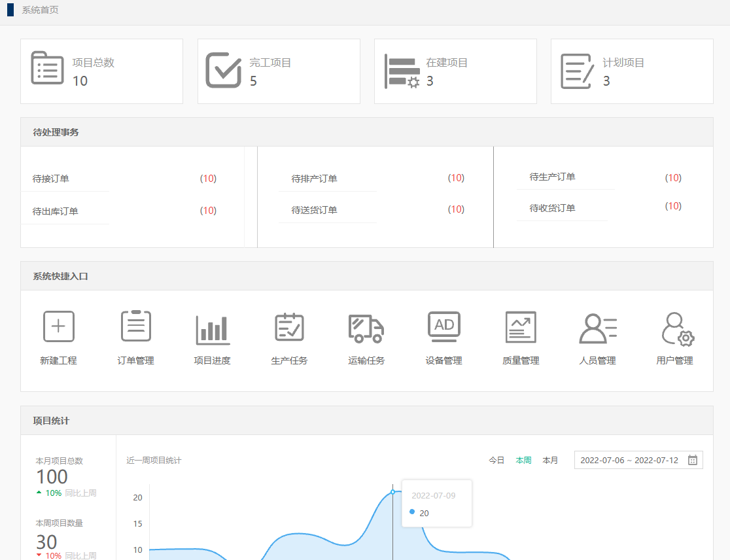
Task: Open the date range picker field
Action: pyautogui.click(x=630, y=460)
